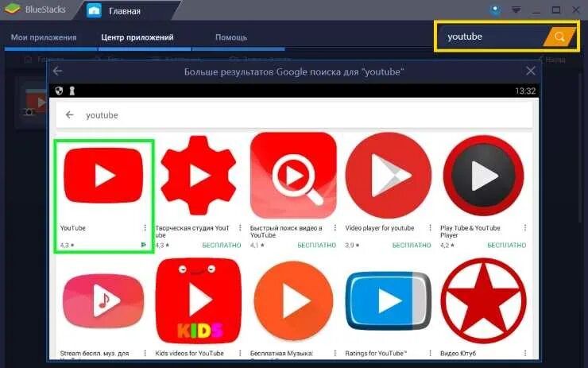This screenshot has height=368, width=588.
Task: Open the title bar dropdown menu icon
Action: pos(516,10)
